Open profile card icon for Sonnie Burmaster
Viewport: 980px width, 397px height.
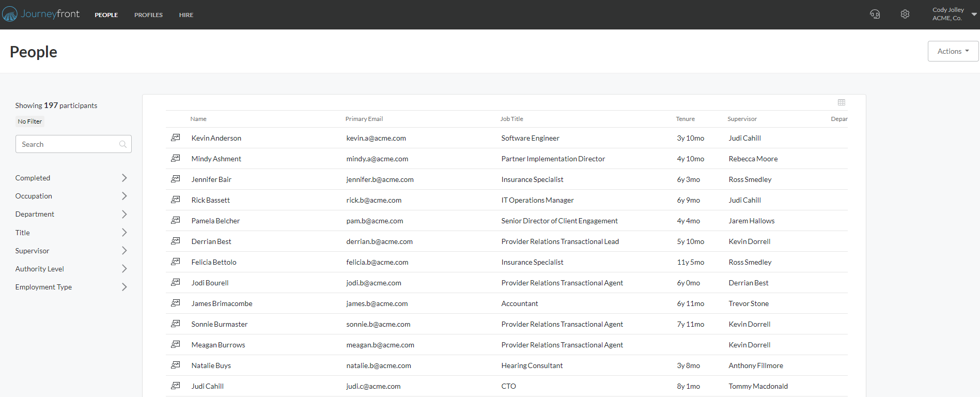click(176, 324)
